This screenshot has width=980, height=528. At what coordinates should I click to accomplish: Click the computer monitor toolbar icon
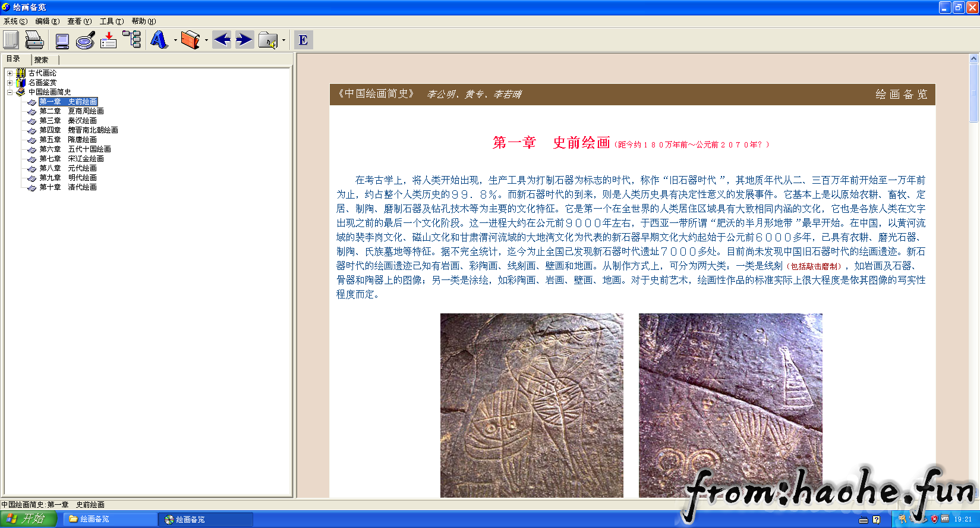[x=62, y=40]
